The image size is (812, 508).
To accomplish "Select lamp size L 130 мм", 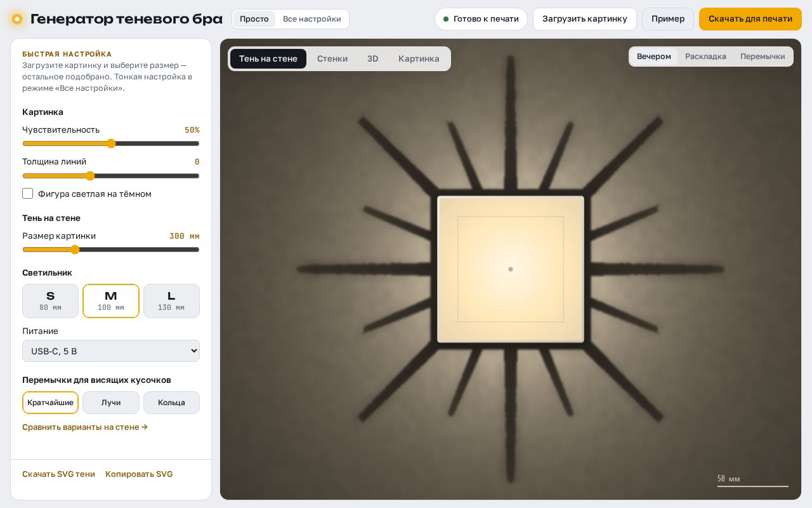I will [x=171, y=301].
